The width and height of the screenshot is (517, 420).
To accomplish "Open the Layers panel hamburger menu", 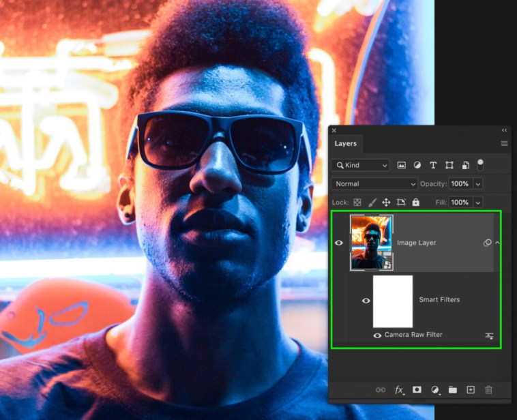I will [x=504, y=144].
